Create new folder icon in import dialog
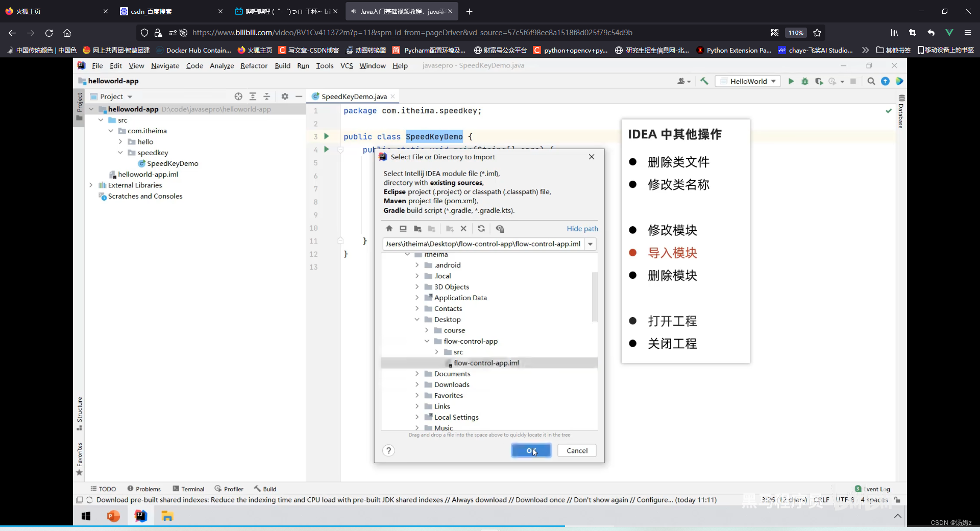The width and height of the screenshot is (980, 531). click(450, 229)
